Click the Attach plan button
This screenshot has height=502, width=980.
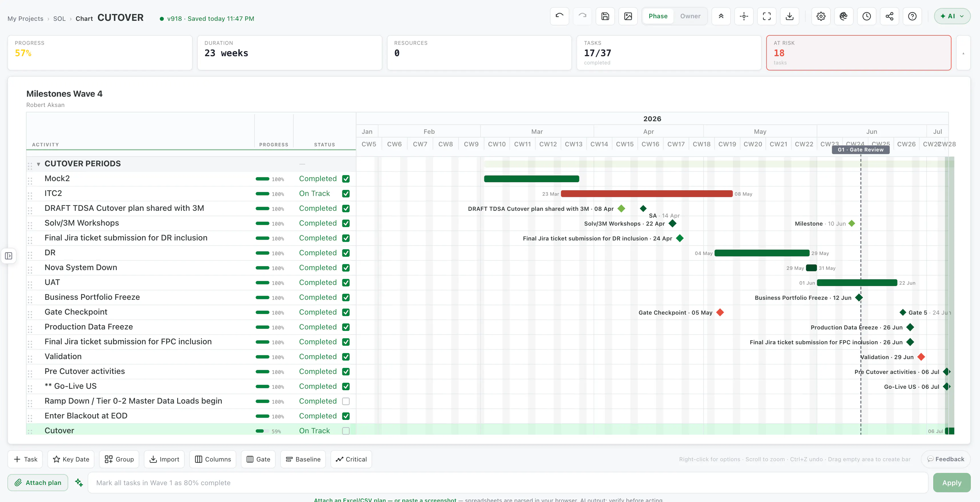pyautogui.click(x=38, y=482)
